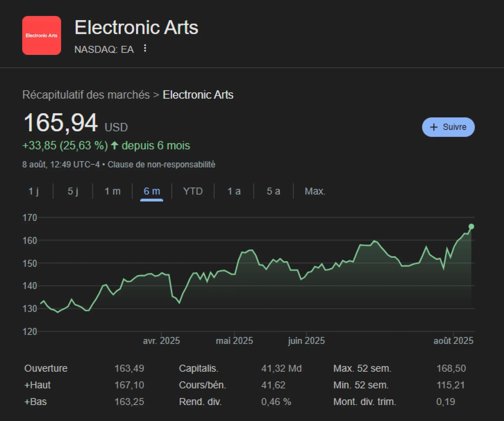Screen dimensions: 504x421
Task: Click the Electronic Arts red logo icon
Action: click(x=41, y=35)
